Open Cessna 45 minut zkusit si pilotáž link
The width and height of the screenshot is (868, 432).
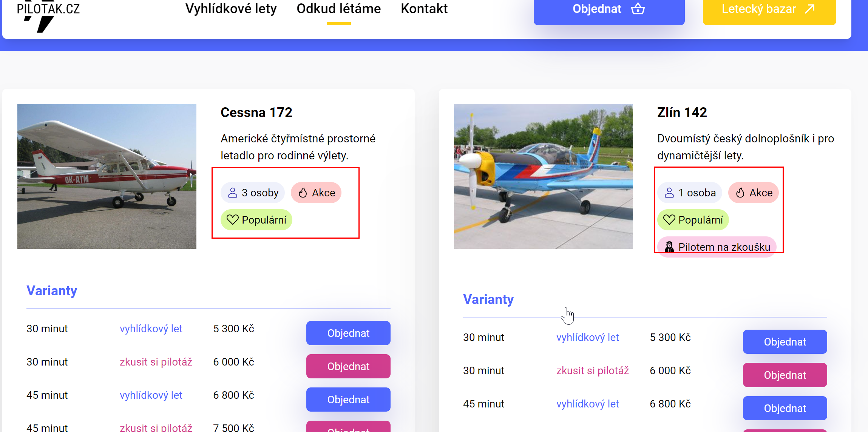click(156, 427)
